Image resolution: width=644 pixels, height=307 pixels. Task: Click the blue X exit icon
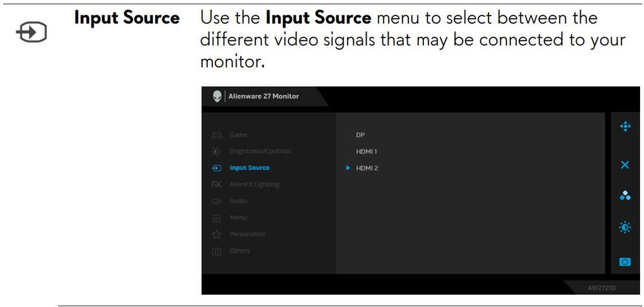click(624, 165)
